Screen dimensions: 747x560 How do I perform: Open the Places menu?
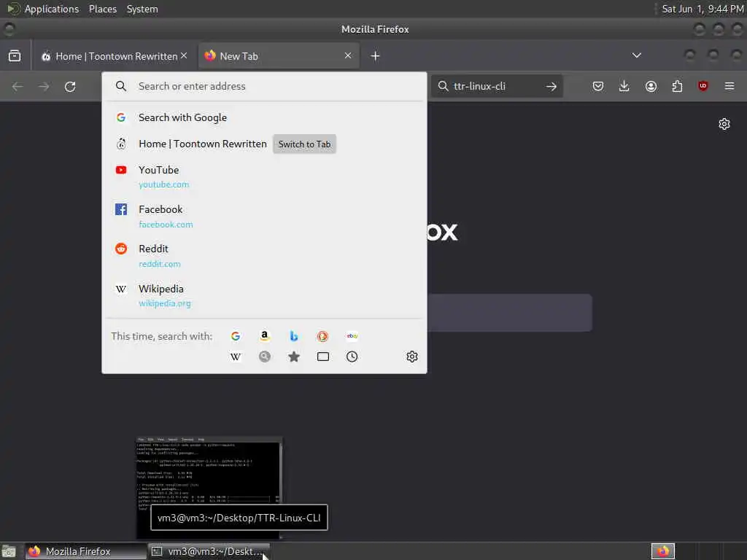coord(103,9)
